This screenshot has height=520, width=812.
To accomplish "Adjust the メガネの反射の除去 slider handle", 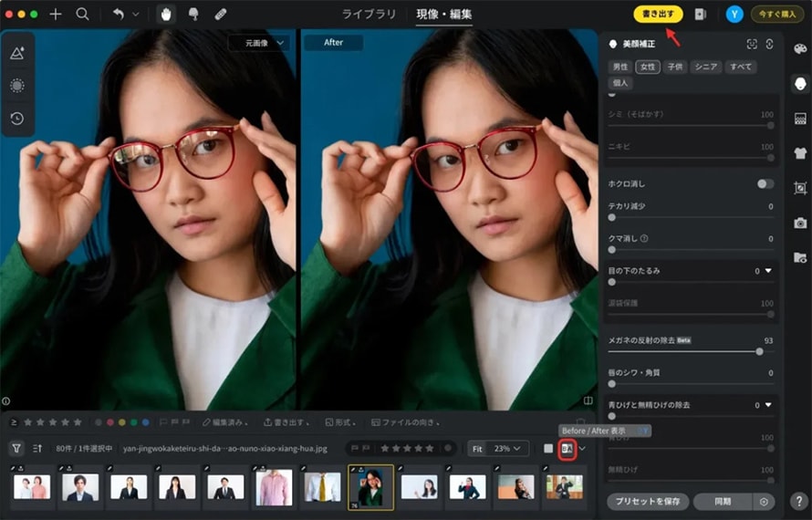I will pyautogui.click(x=759, y=351).
